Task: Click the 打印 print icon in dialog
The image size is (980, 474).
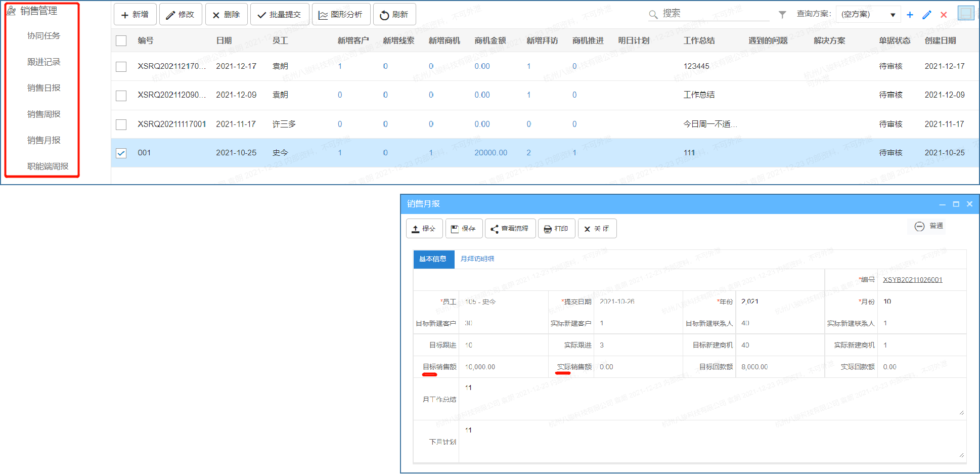Action: (x=556, y=228)
